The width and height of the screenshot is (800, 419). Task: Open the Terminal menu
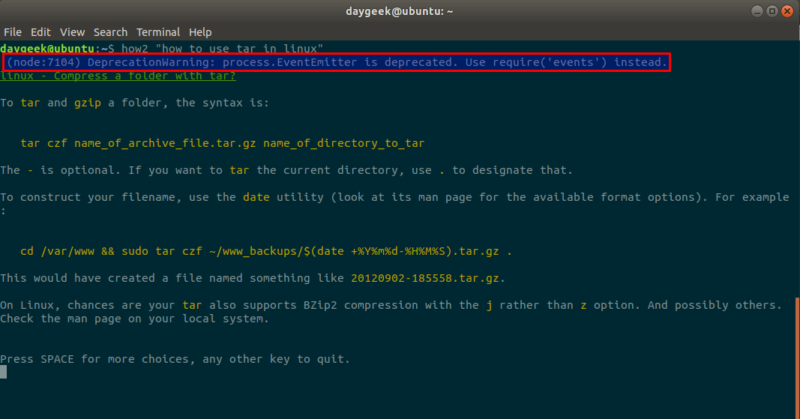(158, 32)
